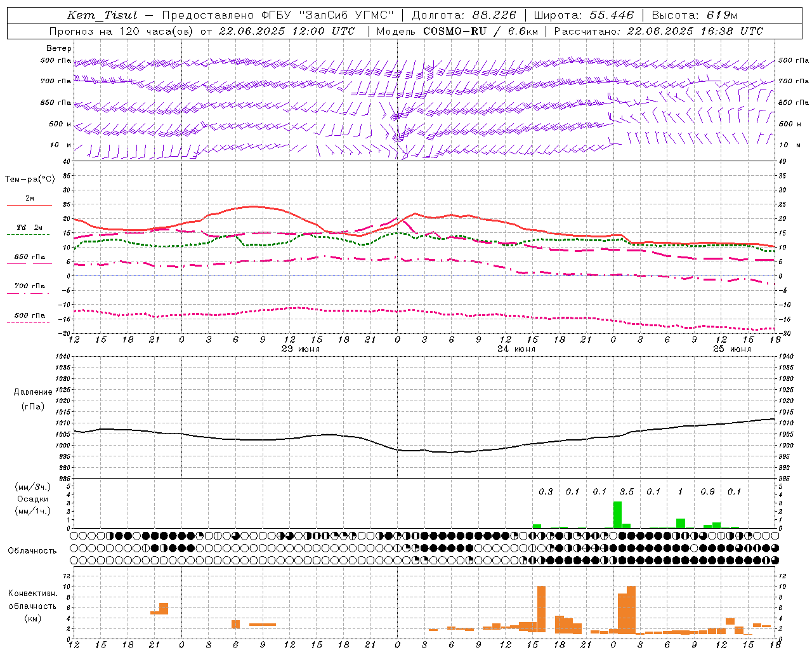Click the Модель COSMO-RU / 6.6км label
The width and height of the screenshot is (812, 650).
[457, 31]
